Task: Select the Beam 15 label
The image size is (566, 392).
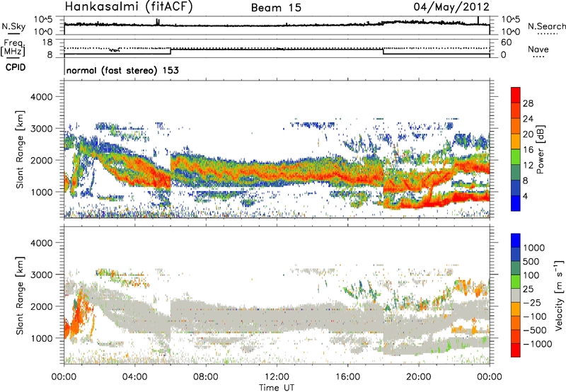Action: (276, 8)
